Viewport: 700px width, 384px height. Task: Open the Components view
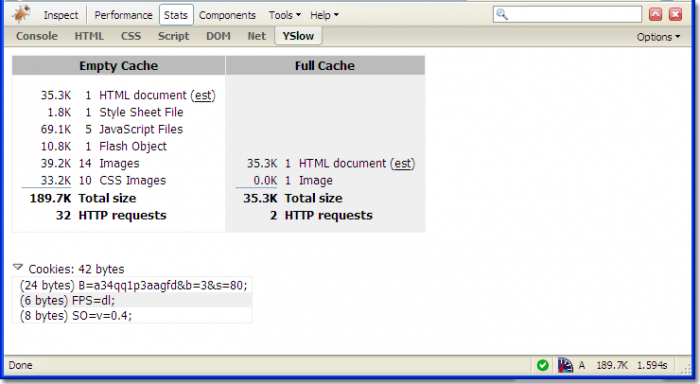point(227,15)
